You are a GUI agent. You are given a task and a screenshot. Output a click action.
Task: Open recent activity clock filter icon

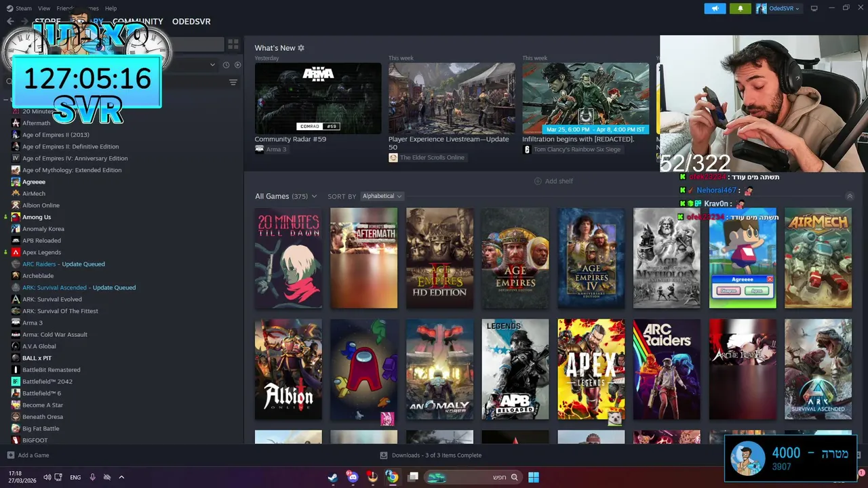point(225,65)
